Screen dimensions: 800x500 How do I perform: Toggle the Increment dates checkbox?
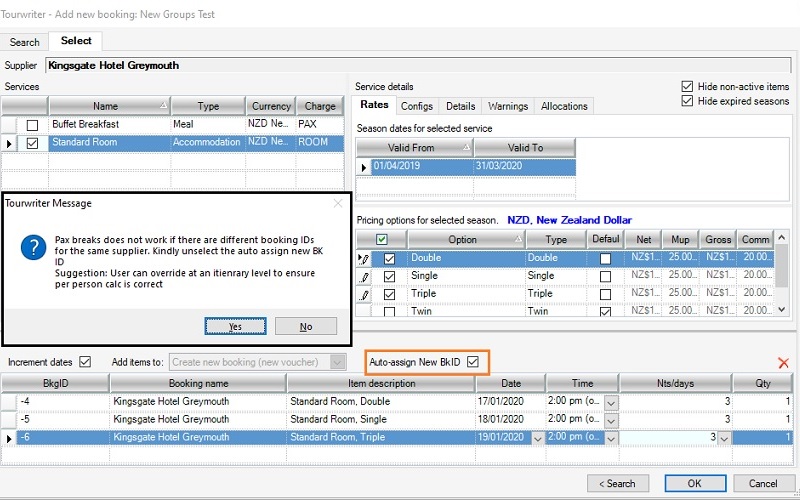coord(85,361)
